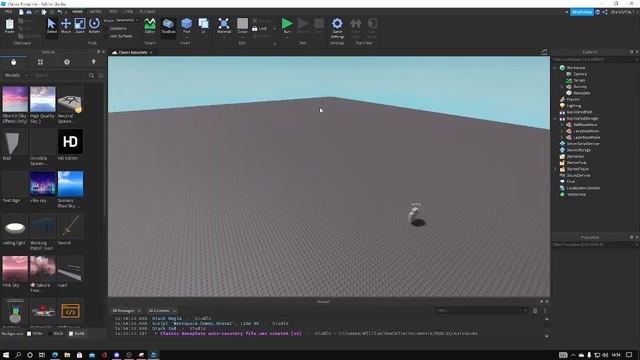640x360 pixels.
Task: Click the Toolbox search magnifier icon
Action: (x=91, y=76)
